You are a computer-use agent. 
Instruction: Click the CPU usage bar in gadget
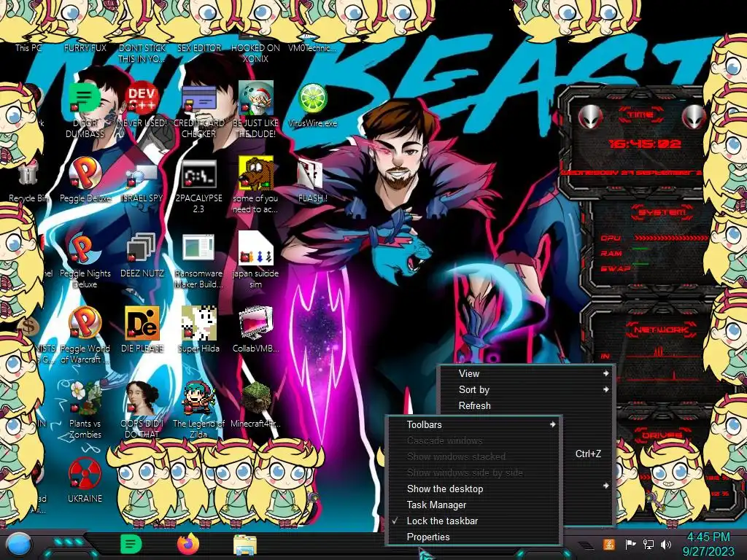tap(672, 238)
